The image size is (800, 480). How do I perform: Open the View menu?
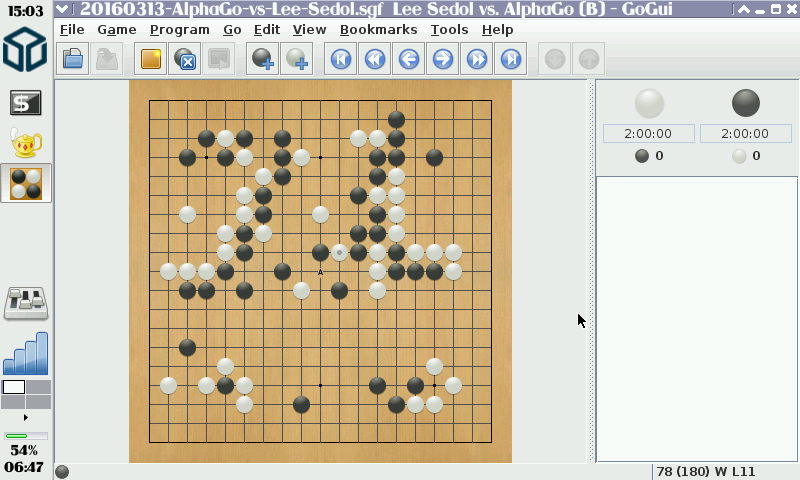pos(309,30)
